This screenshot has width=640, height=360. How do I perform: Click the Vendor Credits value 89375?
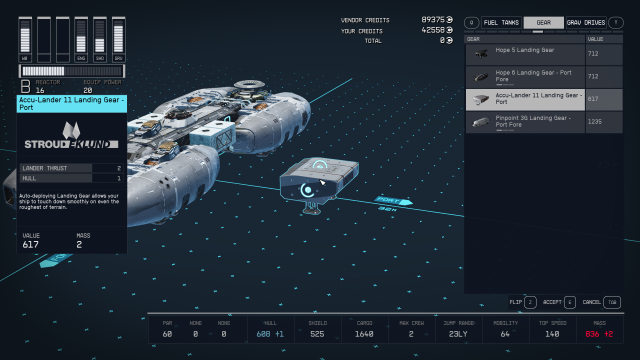click(x=433, y=20)
